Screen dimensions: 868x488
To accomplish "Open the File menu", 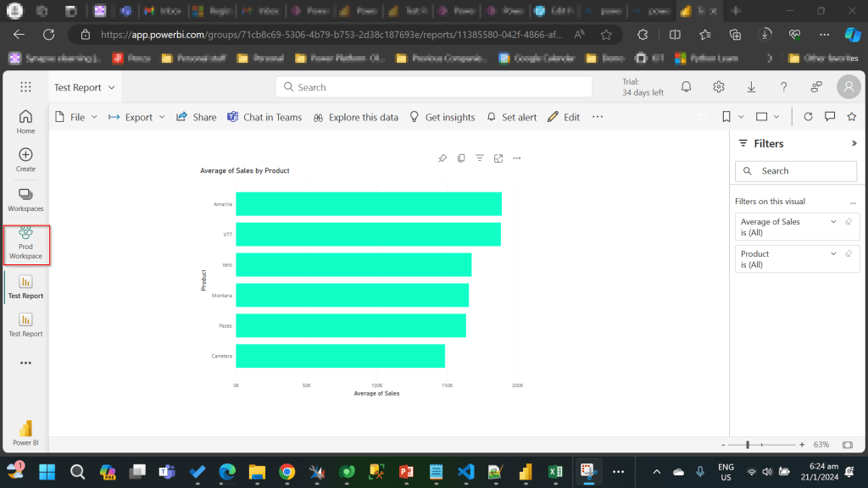I will tap(76, 117).
